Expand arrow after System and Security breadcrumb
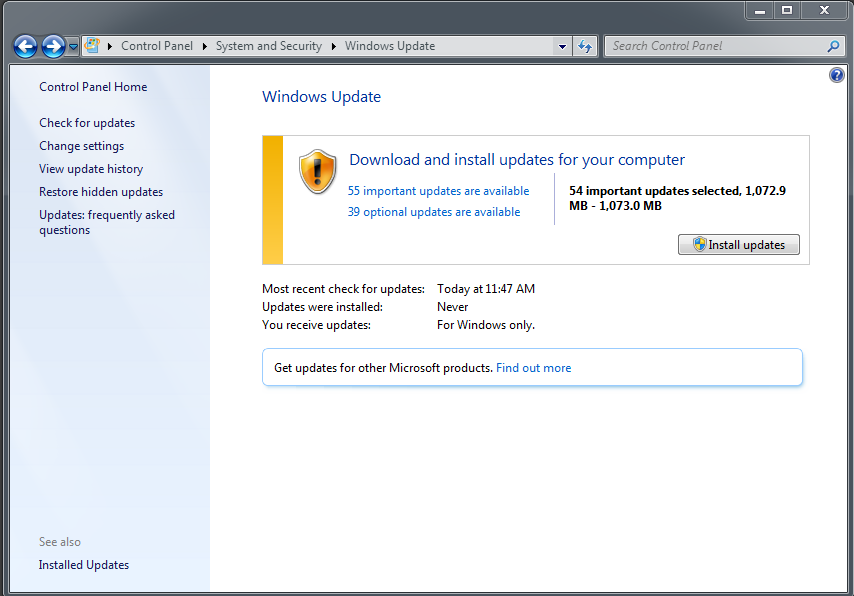Screen dimensions: 854x596 334,46
